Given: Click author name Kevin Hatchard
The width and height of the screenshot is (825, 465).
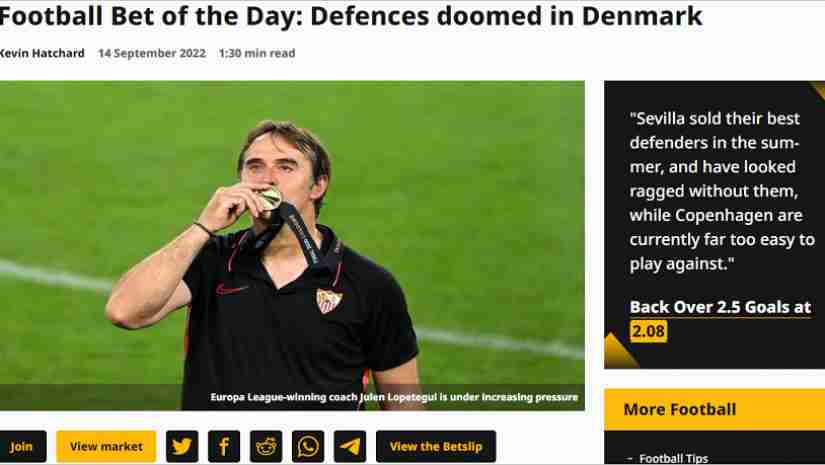Looking at the screenshot, I should 42,53.
